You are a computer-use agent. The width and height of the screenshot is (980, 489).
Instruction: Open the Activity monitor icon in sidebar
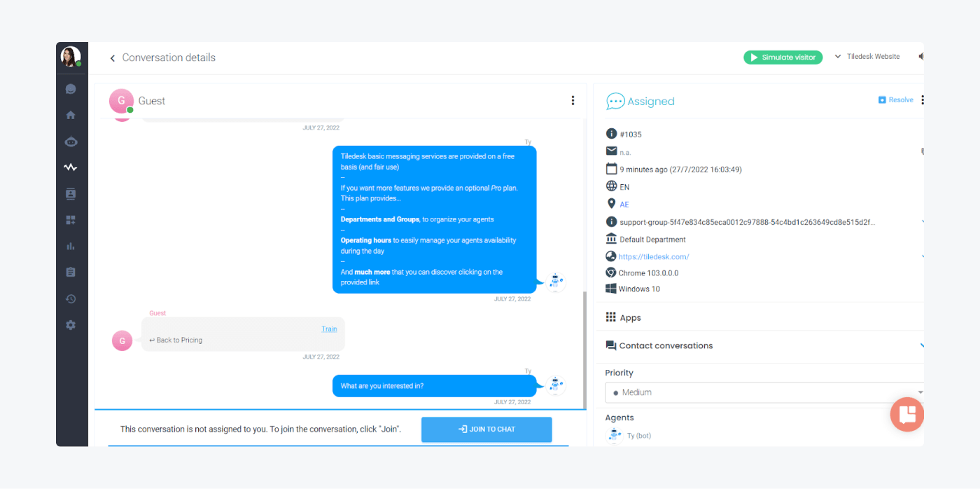pos(71,167)
